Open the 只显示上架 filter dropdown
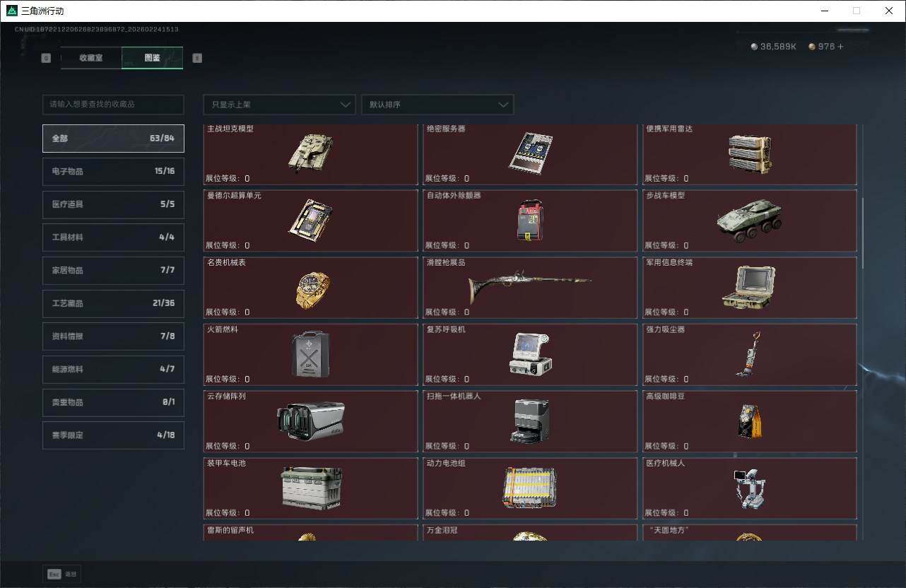This screenshot has height=588, width=906. pyautogui.click(x=279, y=105)
